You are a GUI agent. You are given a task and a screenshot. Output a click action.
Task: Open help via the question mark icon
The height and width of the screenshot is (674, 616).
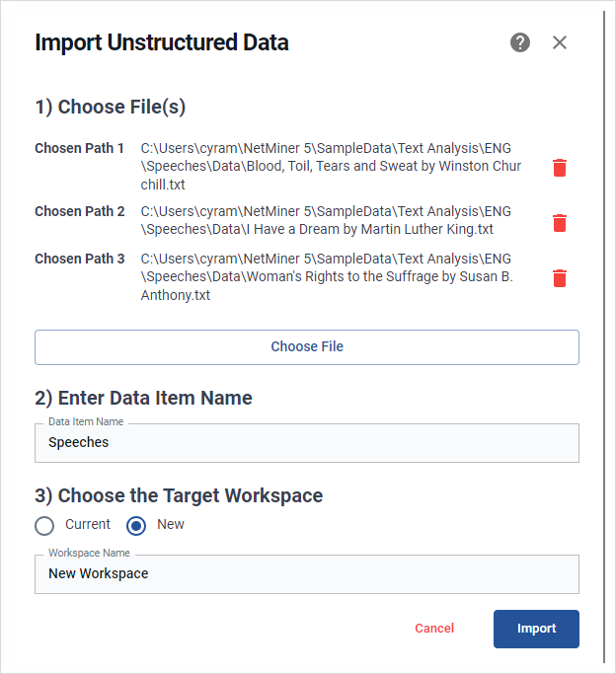tap(519, 42)
